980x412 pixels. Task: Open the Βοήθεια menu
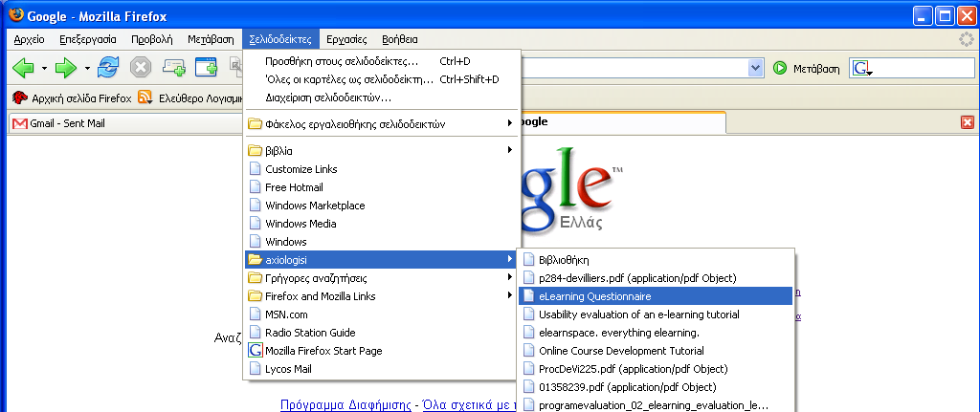(x=400, y=39)
